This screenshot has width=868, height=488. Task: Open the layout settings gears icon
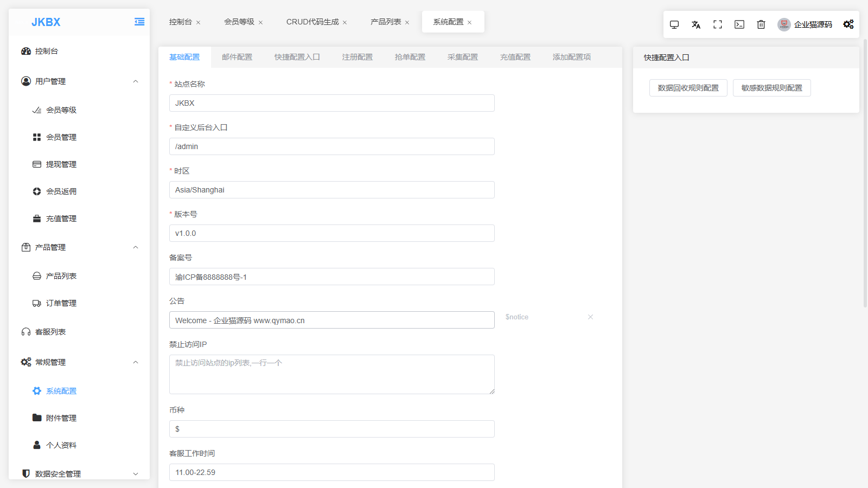coord(848,24)
